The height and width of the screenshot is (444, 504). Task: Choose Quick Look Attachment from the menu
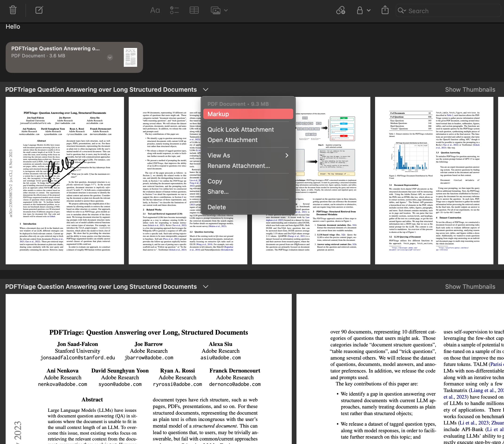coord(241,129)
